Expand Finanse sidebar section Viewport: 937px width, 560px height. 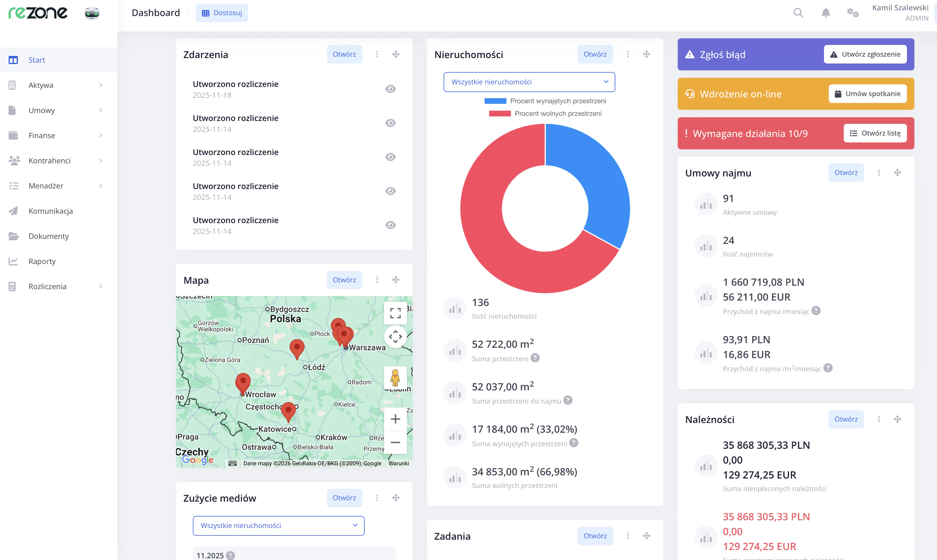(x=58, y=136)
